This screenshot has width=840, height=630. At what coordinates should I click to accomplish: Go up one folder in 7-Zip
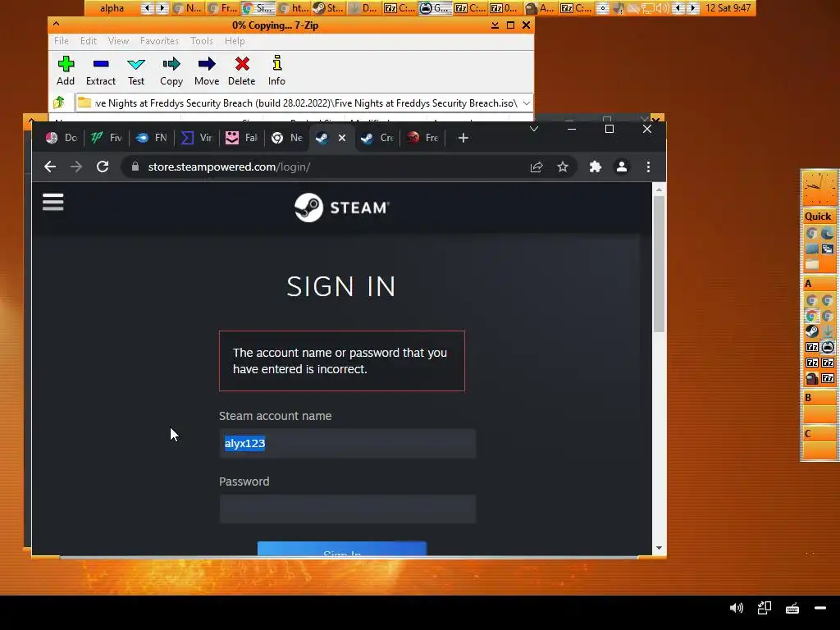click(x=59, y=103)
